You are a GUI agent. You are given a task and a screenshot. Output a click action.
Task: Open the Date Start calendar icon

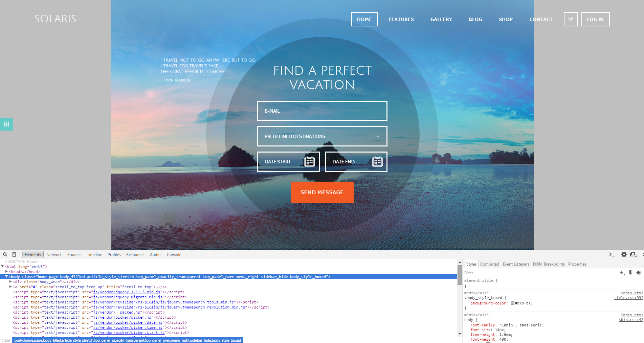[309, 162]
